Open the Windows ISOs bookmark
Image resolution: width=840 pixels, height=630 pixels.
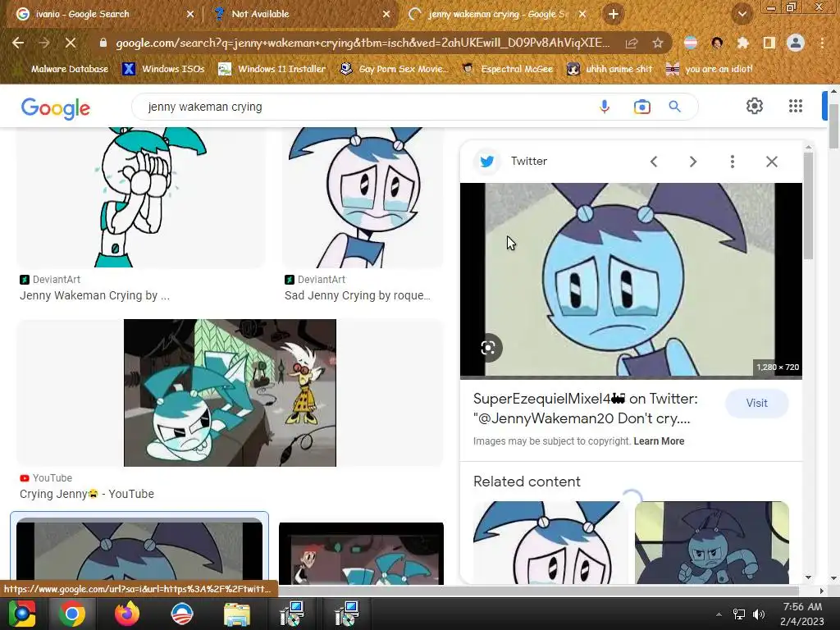point(163,69)
